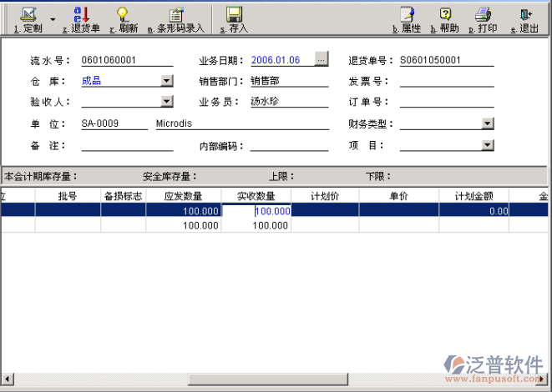Viewport: 552px width, 392px height.
Task: Click the 帮助 (Help) icon
Action: tap(445, 15)
